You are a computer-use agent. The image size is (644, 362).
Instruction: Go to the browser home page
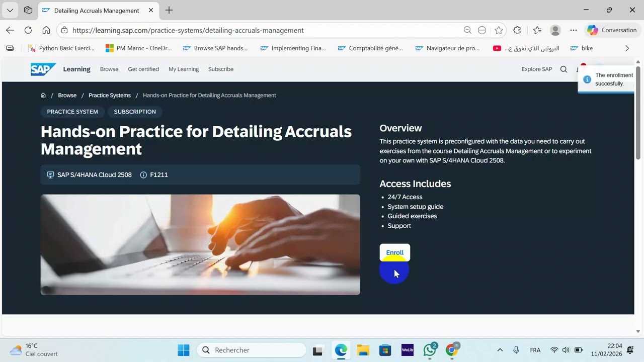pyautogui.click(x=46, y=30)
